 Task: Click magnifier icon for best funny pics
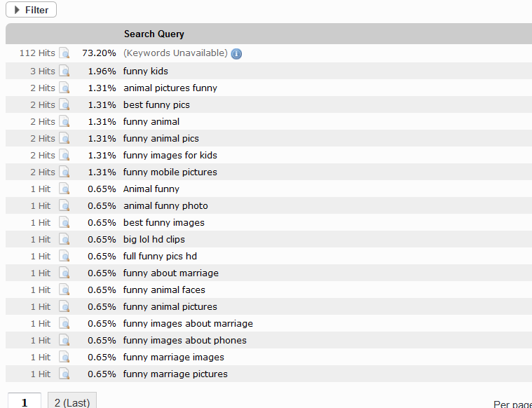click(x=64, y=104)
